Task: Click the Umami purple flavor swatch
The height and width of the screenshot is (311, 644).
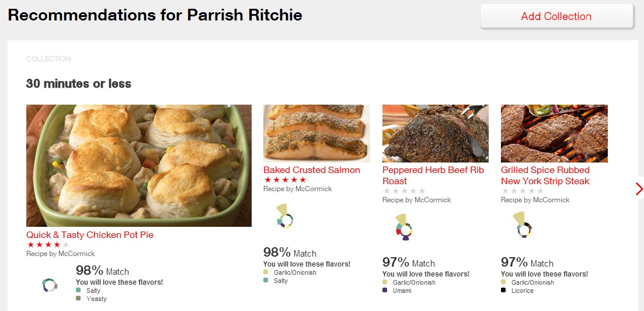Action: 385,291
